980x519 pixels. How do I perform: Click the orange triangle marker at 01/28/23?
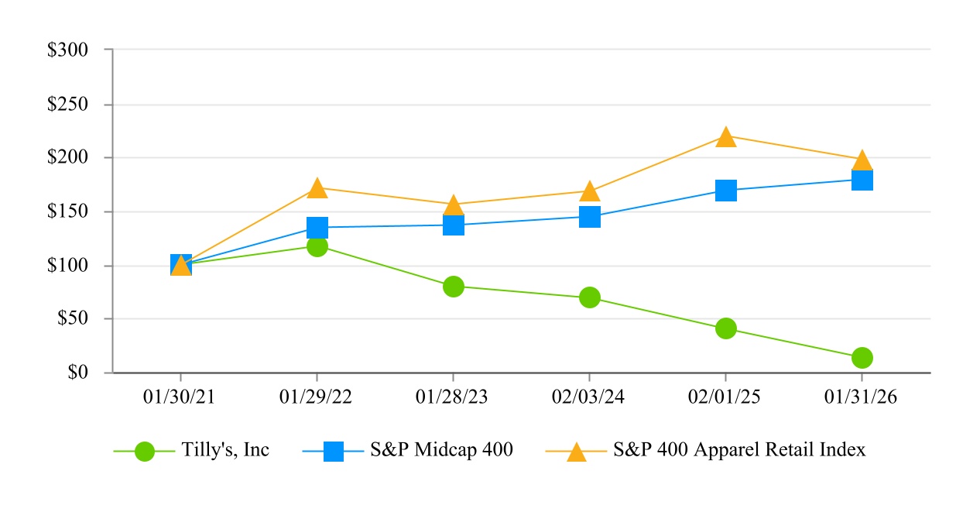pyautogui.click(x=454, y=205)
